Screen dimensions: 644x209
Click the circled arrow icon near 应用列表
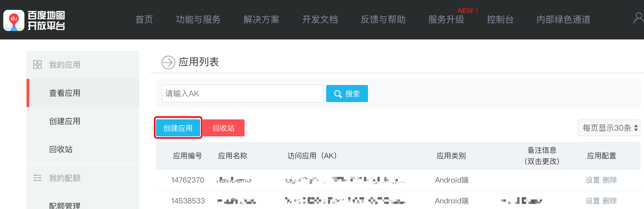[168, 62]
